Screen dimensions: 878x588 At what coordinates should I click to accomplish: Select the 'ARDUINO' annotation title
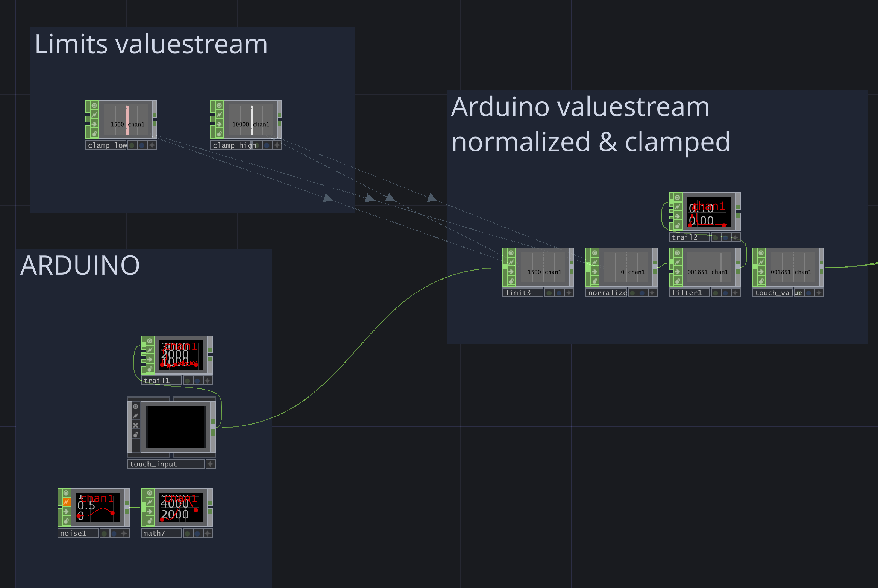[80, 265]
